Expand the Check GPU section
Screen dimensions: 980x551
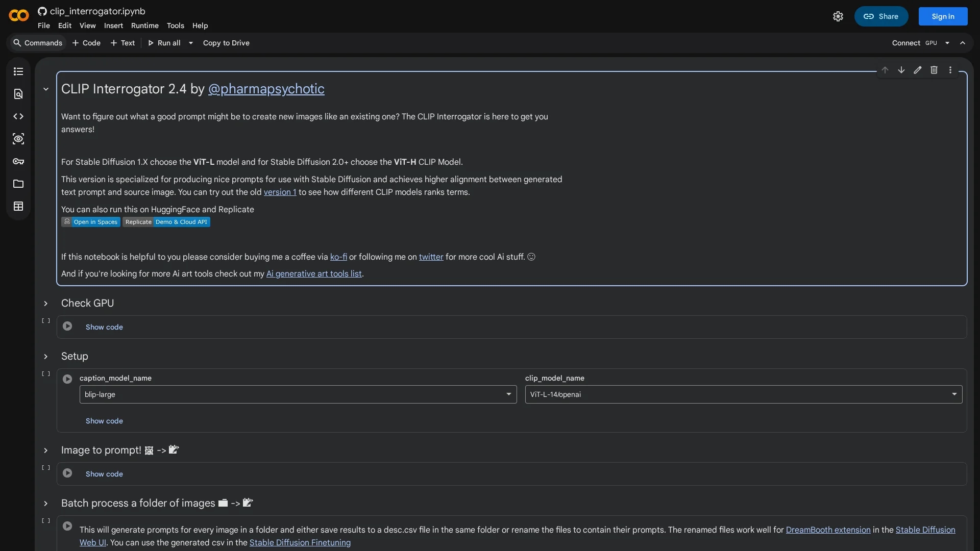46,304
